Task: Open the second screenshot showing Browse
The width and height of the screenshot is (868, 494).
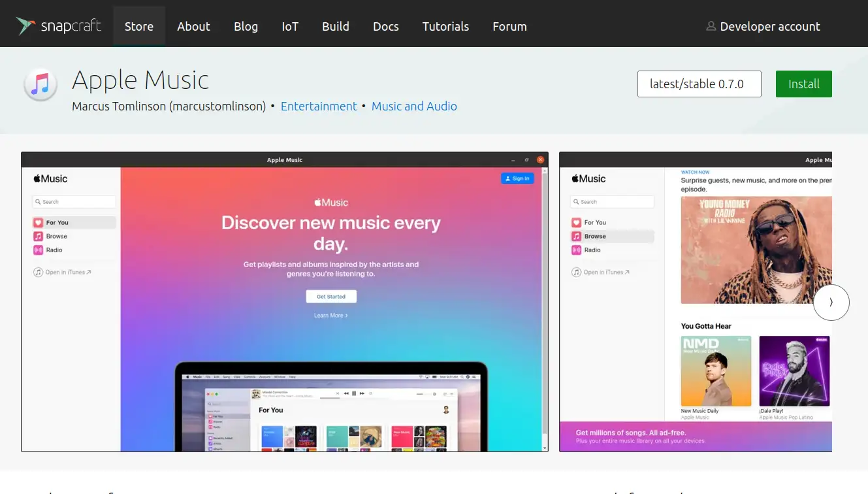Action: point(696,302)
